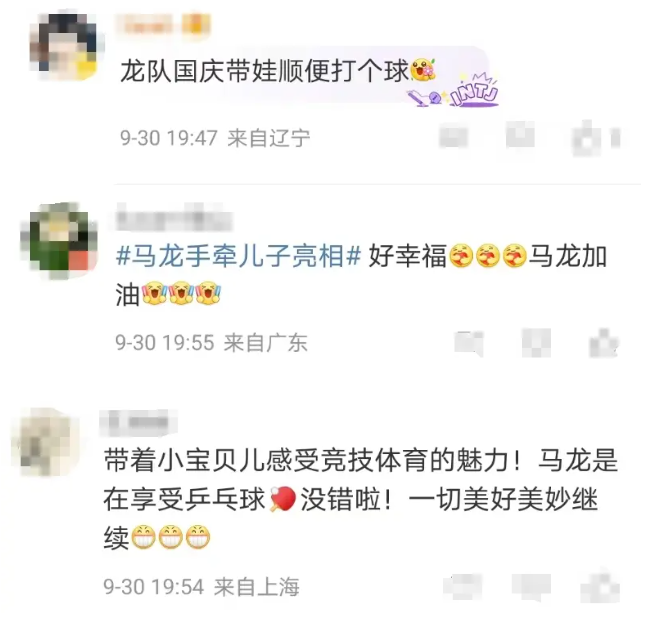Image resolution: width=667 pixels, height=626 pixels.
Task: Like the Shanghai comment with the thumbs-up icon
Action: click(x=602, y=587)
